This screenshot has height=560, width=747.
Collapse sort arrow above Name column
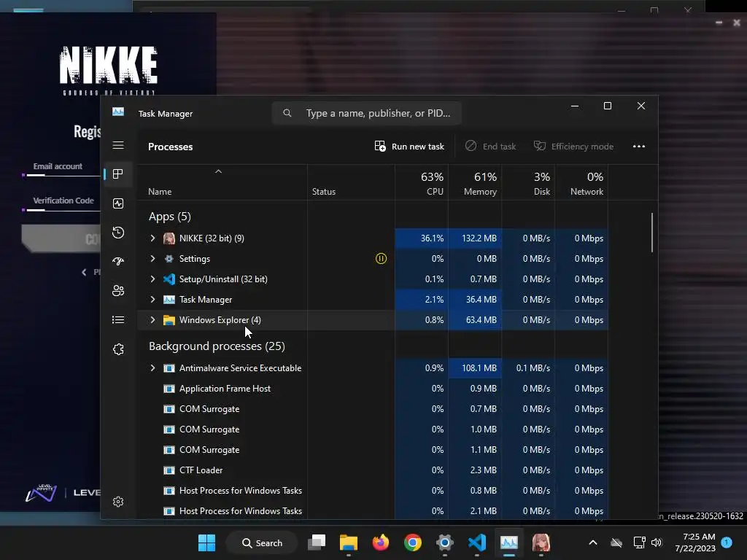point(218,171)
